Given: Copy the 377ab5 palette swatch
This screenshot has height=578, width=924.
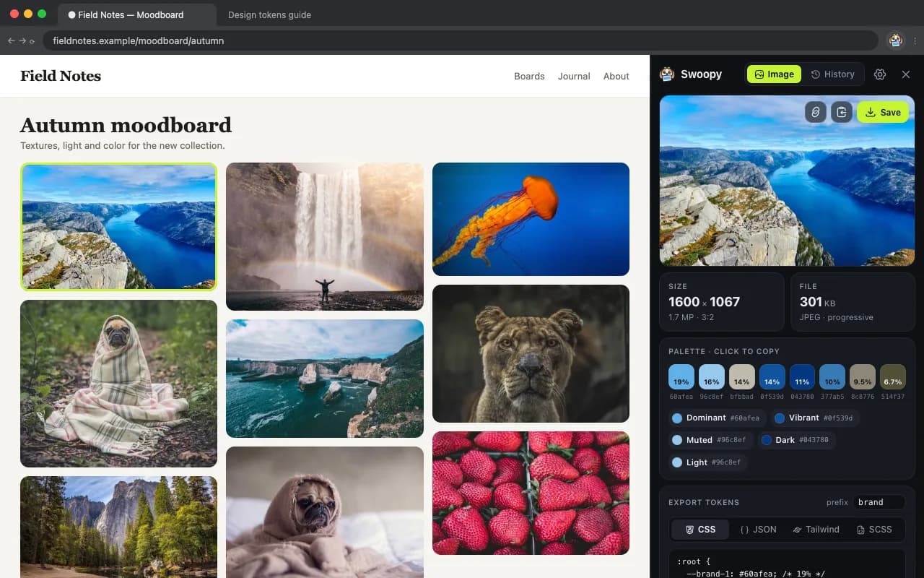Looking at the screenshot, I should click(832, 377).
